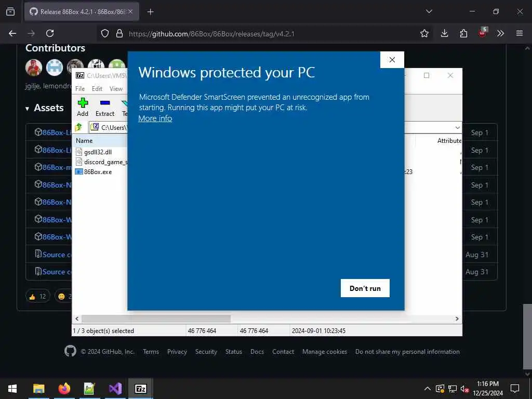Click the right arrow of horizontal scrollbar
Screen dimensions: 532x399
457,318
